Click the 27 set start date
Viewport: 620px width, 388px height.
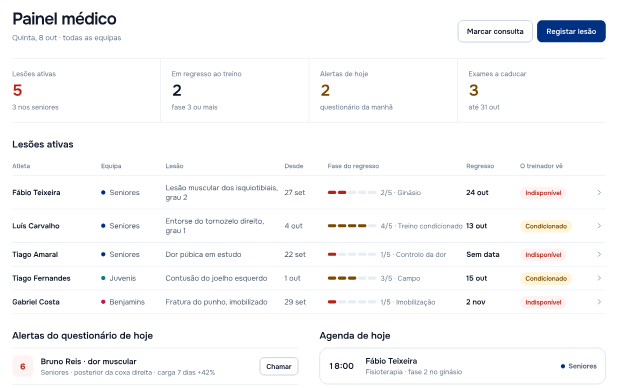point(295,193)
